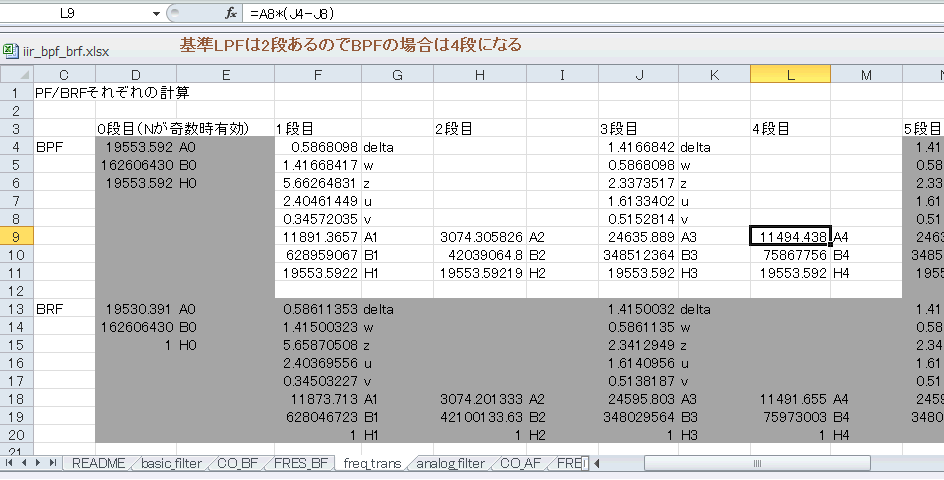Image resolution: width=944 pixels, height=480 pixels.
Task: Click horizontal scrollbar left arrow
Action: (597, 463)
